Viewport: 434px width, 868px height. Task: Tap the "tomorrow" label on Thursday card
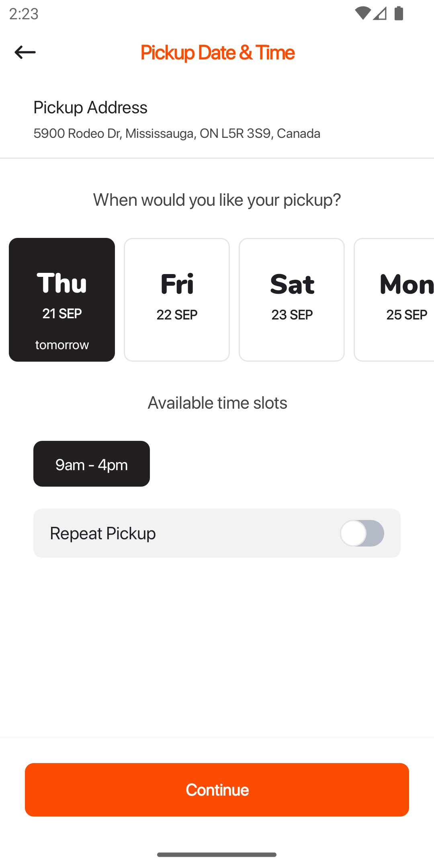(62, 345)
